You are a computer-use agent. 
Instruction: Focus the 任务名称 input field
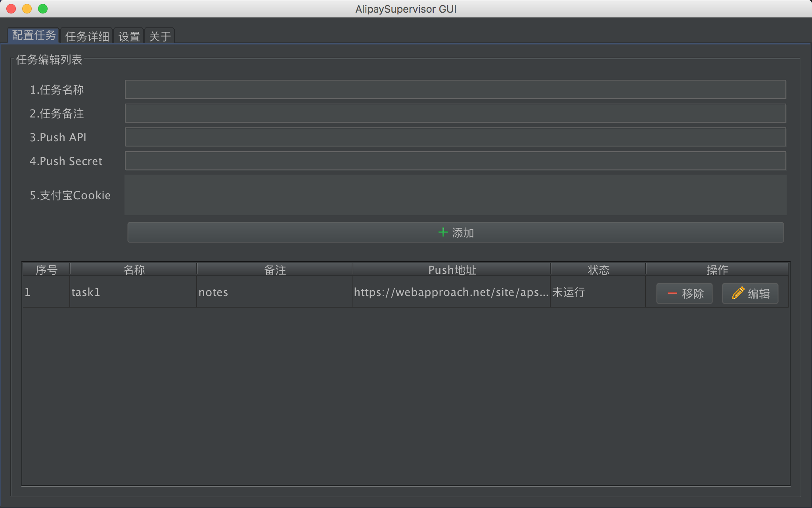click(x=455, y=90)
